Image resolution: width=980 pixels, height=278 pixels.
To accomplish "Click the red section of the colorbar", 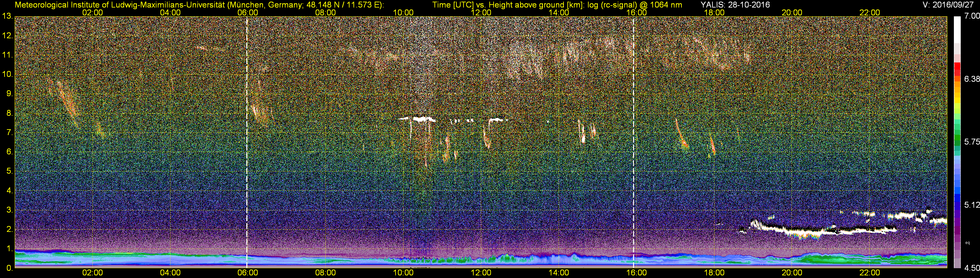I will point(957,70).
